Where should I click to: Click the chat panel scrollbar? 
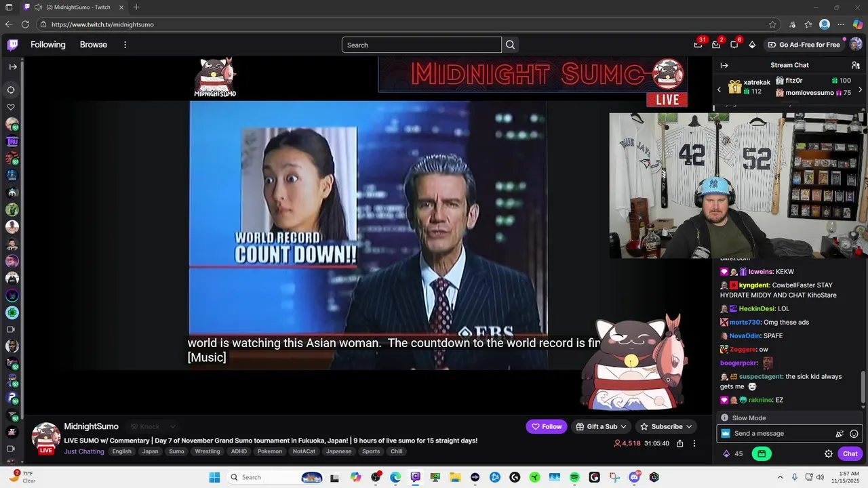point(863,386)
